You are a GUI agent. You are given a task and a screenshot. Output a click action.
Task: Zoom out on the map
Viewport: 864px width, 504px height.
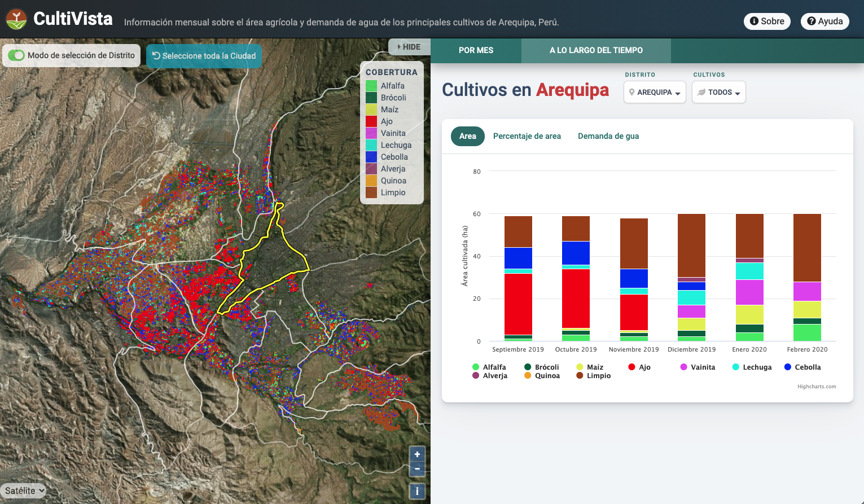coord(417,469)
